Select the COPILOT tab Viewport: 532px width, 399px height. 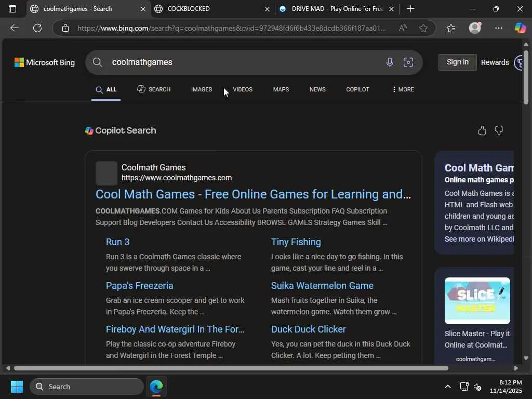click(357, 89)
